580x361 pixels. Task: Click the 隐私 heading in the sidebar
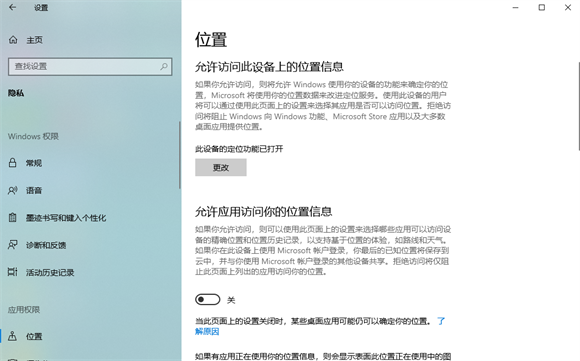click(16, 93)
